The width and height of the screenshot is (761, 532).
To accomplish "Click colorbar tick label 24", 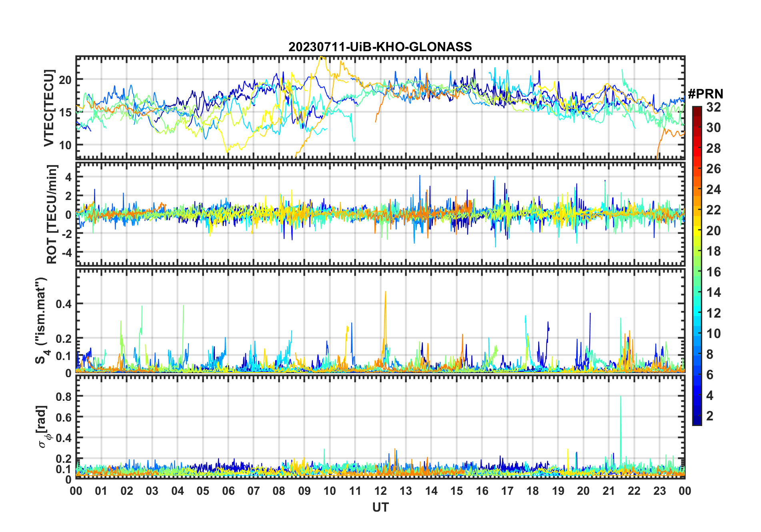I will 713,190.
